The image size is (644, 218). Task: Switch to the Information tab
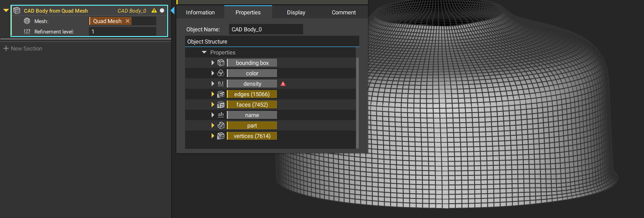point(200,12)
